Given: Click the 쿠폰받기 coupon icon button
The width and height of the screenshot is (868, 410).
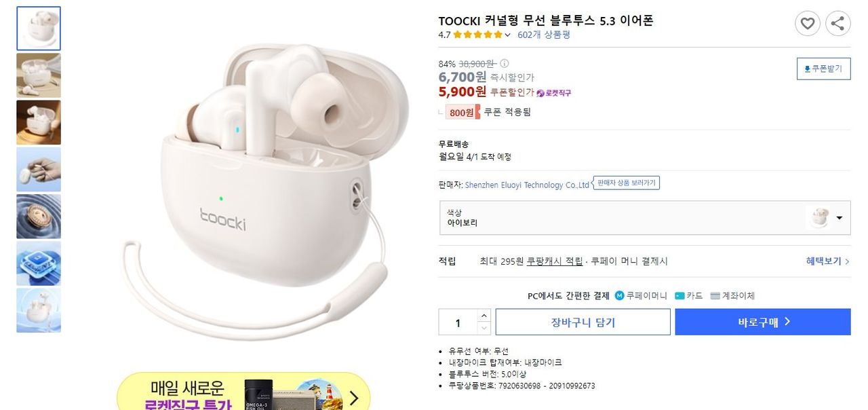Looking at the screenshot, I should 823,69.
